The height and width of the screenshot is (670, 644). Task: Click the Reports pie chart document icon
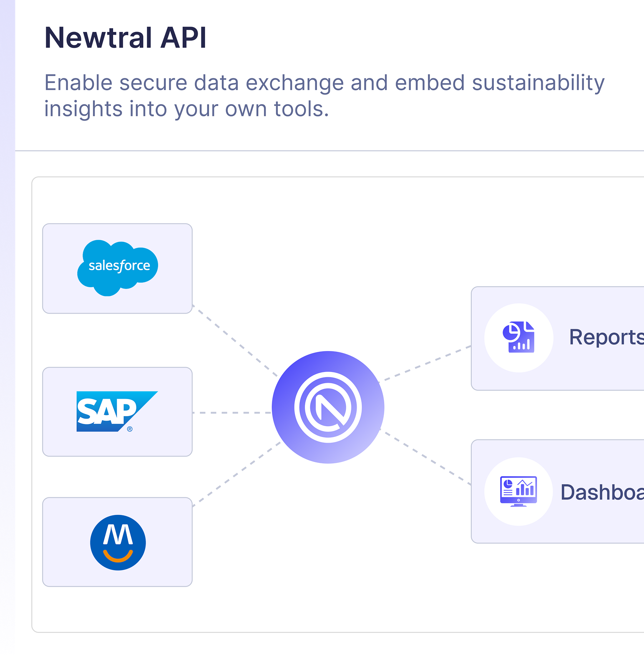(x=518, y=337)
